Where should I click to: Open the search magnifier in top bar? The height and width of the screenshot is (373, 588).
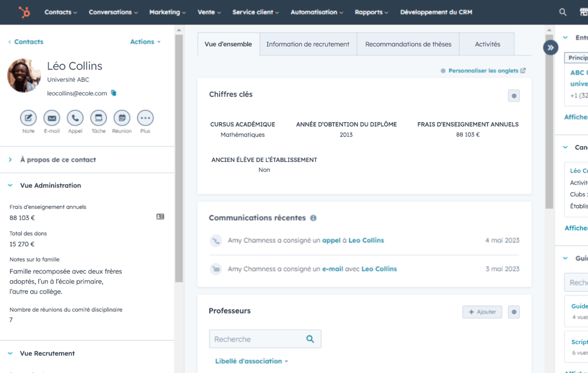(x=563, y=12)
